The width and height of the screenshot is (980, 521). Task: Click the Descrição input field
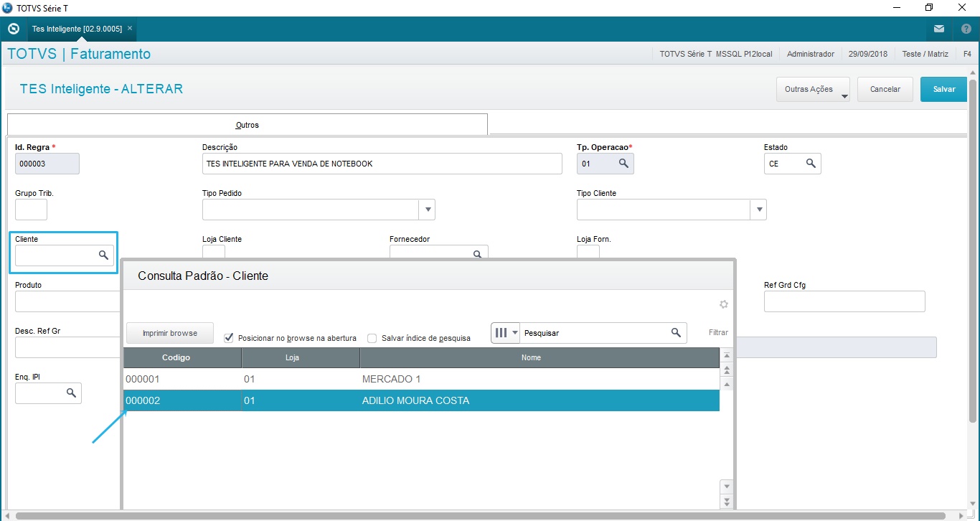click(382, 164)
